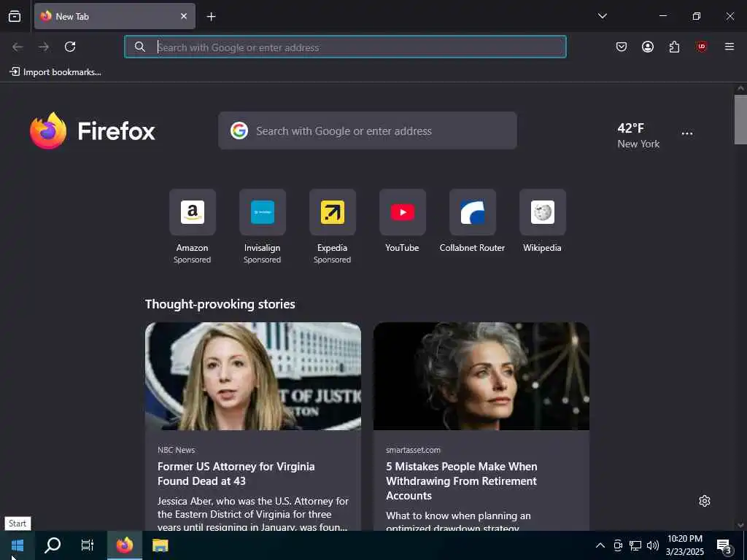Open the Firefox account icon
747x560 pixels.
pyautogui.click(x=648, y=47)
